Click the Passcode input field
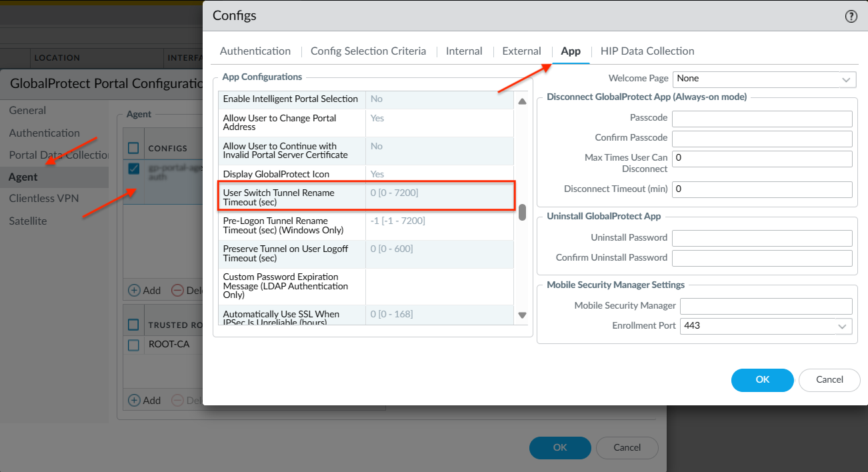The image size is (868, 472). pyautogui.click(x=762, y=119)
